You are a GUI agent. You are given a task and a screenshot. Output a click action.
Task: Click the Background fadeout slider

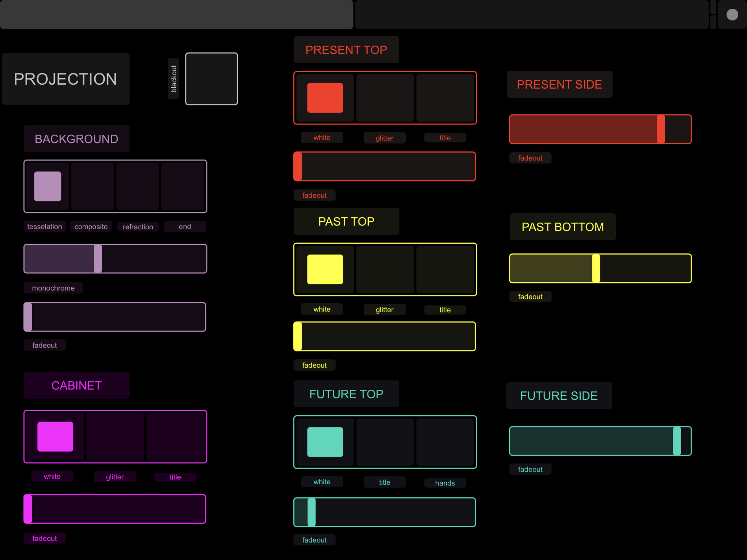pyautogui.click(x=115, y=317)
